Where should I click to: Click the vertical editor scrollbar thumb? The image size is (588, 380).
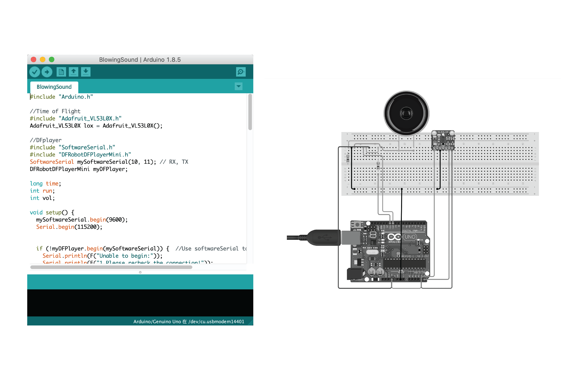coord(250,112)
